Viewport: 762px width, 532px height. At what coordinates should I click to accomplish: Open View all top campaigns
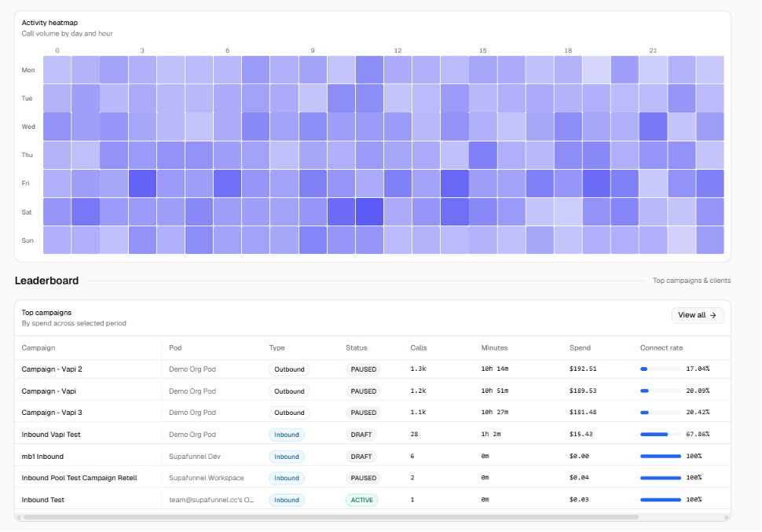pyautogui.click(x=698, y=315)
